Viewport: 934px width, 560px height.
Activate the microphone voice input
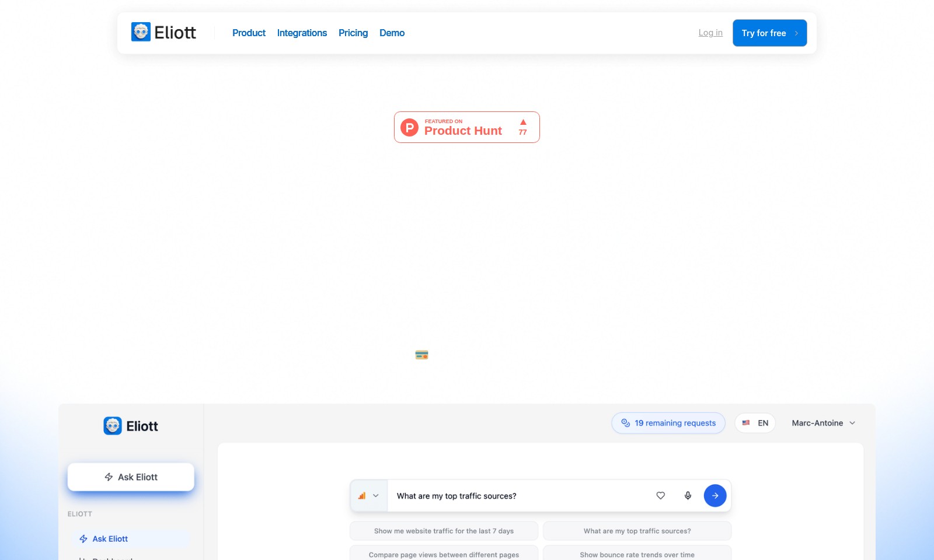coord(688,496)
